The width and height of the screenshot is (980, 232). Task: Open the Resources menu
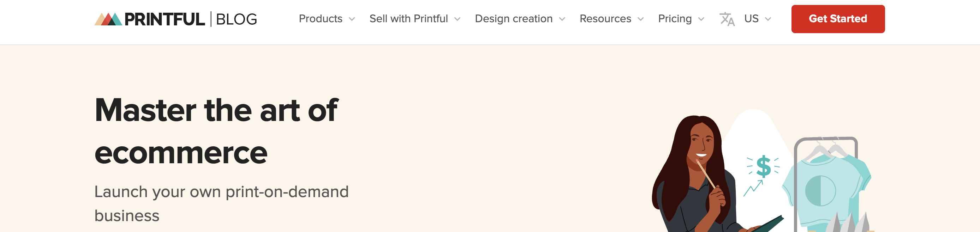click(605, 19)
